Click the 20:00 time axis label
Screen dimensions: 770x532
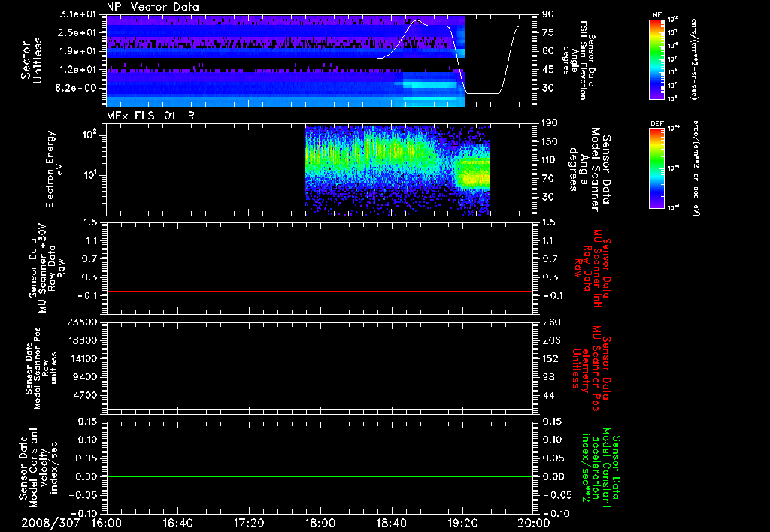(534, 523)
